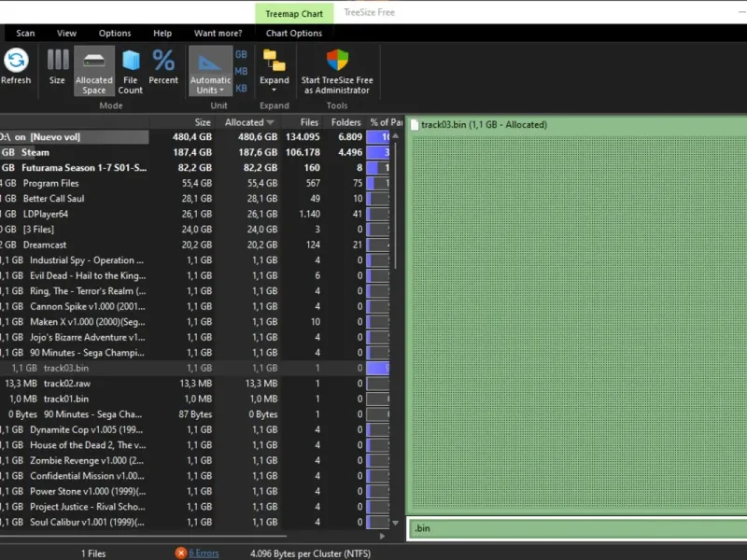Toggle units to MB

pos(241,71)
